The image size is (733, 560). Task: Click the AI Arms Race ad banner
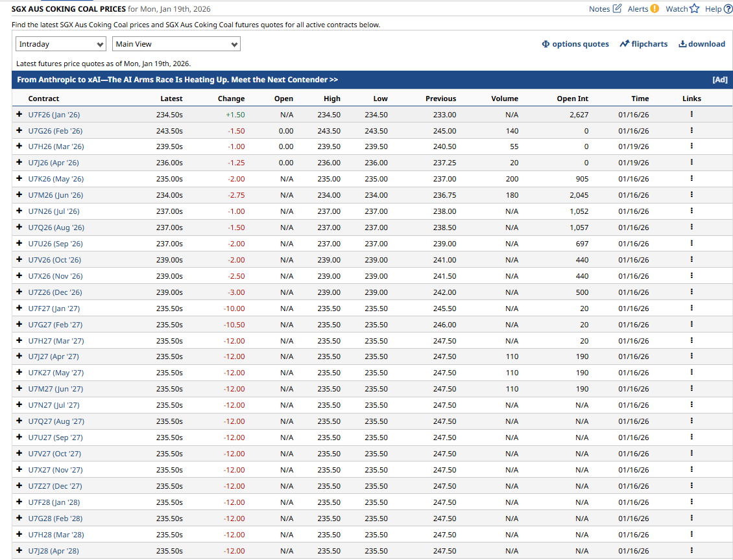pos(372,80)
